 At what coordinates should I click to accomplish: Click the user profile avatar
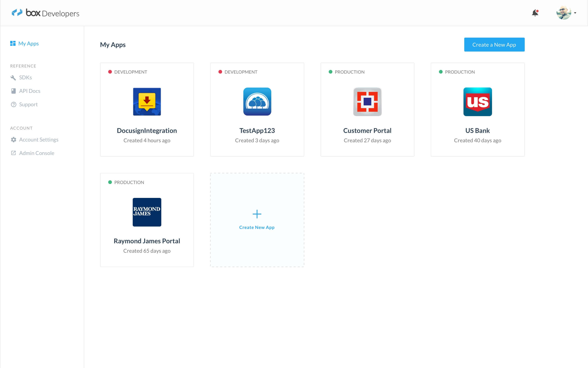click(x=564, y=13)
